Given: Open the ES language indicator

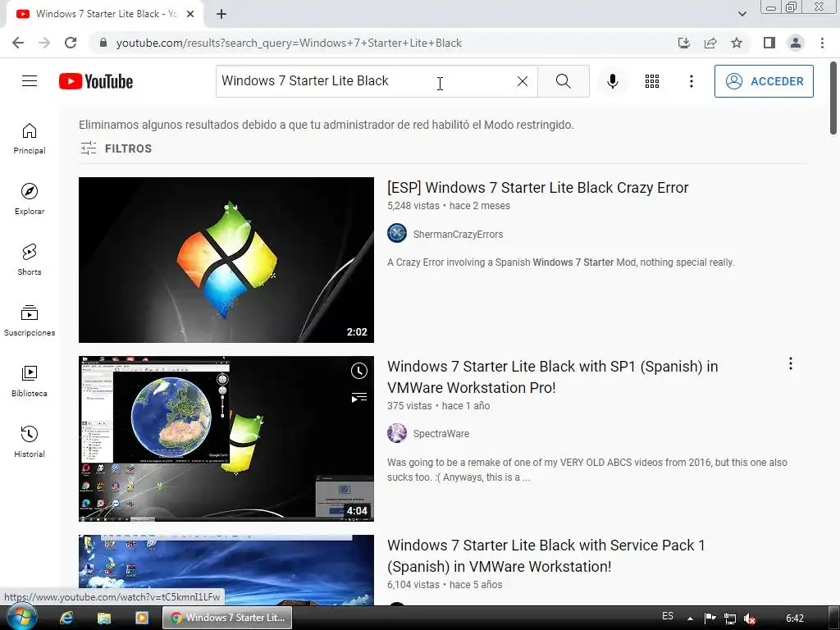Looking at the screenshot, I should point(668,616).
